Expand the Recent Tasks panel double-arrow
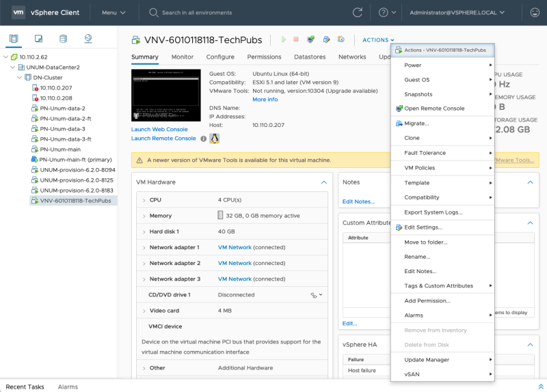 540,387
